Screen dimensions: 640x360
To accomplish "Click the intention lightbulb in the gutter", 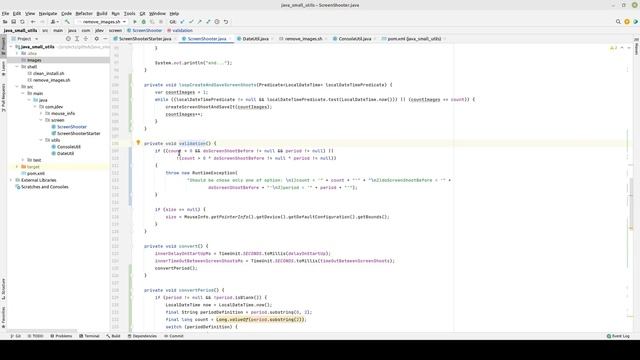I will pyautogui.click(x=138, y=143).
